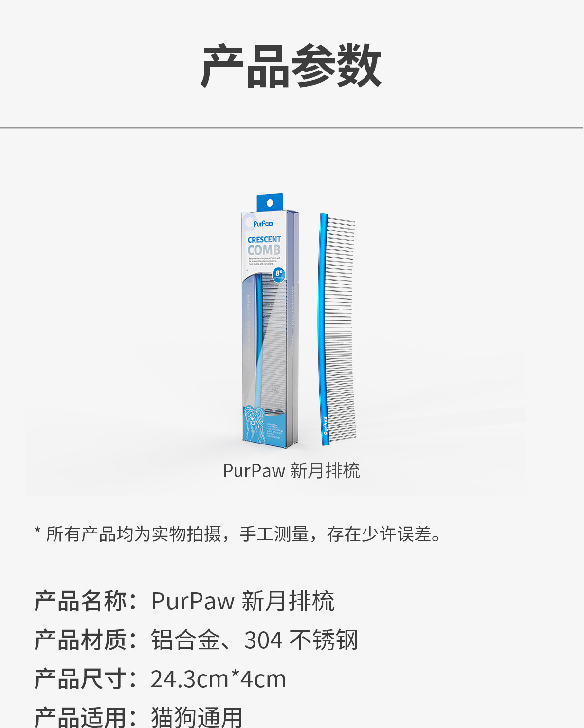Screen dimensions: 584x728
Task: Click the blue comb spine
Action: (x=323, y=329)
